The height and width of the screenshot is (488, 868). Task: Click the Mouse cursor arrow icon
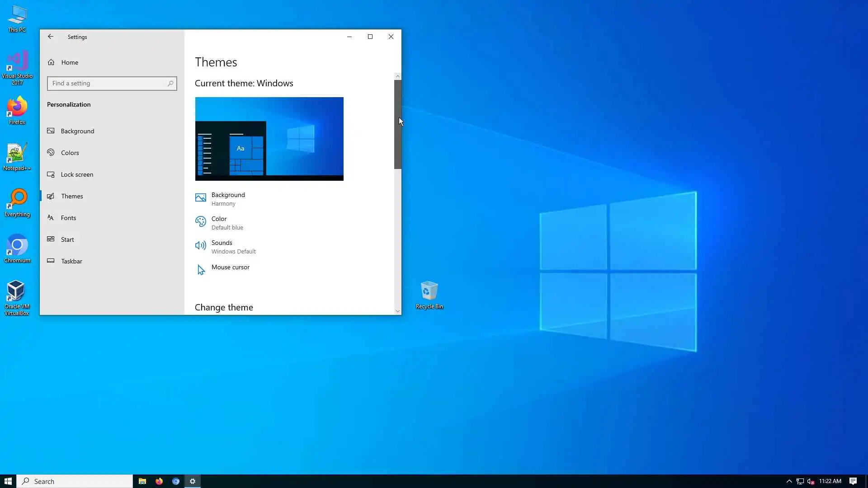(201, 270)
